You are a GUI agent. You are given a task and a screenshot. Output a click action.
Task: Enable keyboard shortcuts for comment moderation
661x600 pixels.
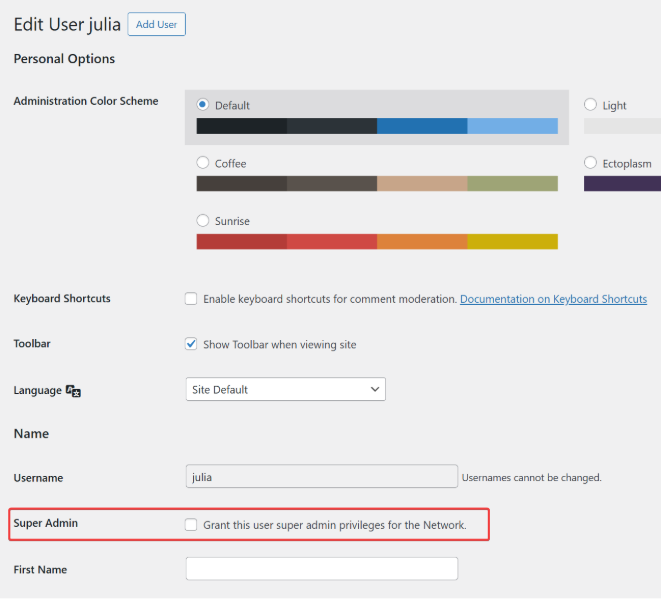(191, 299)
